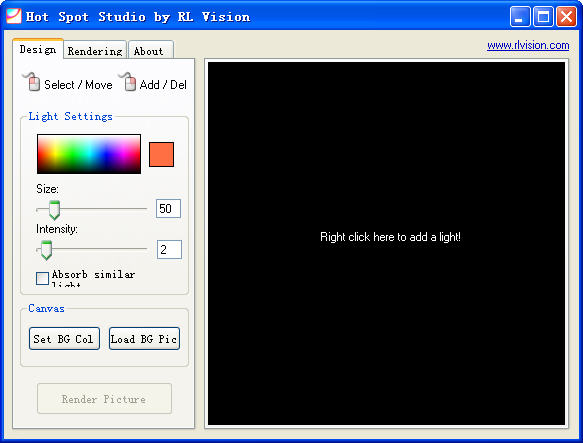This screenshot has height=443, width=583.
Task: Maximize the Hot Spot Studio window
Action: pyautogui.click(x=543, y=17)
